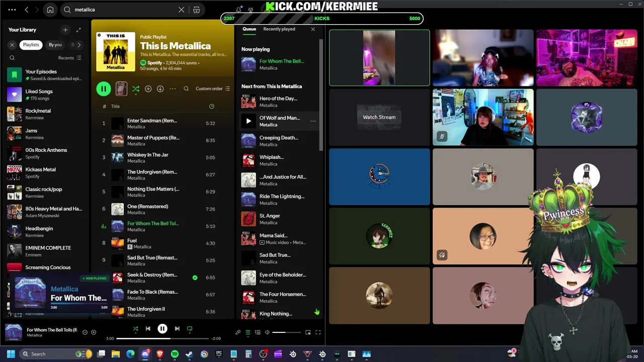Image resolution: width=644 pixels, height=362 pixels.
Task: Open more options for the playlist
Action: (x=173, y=89)
